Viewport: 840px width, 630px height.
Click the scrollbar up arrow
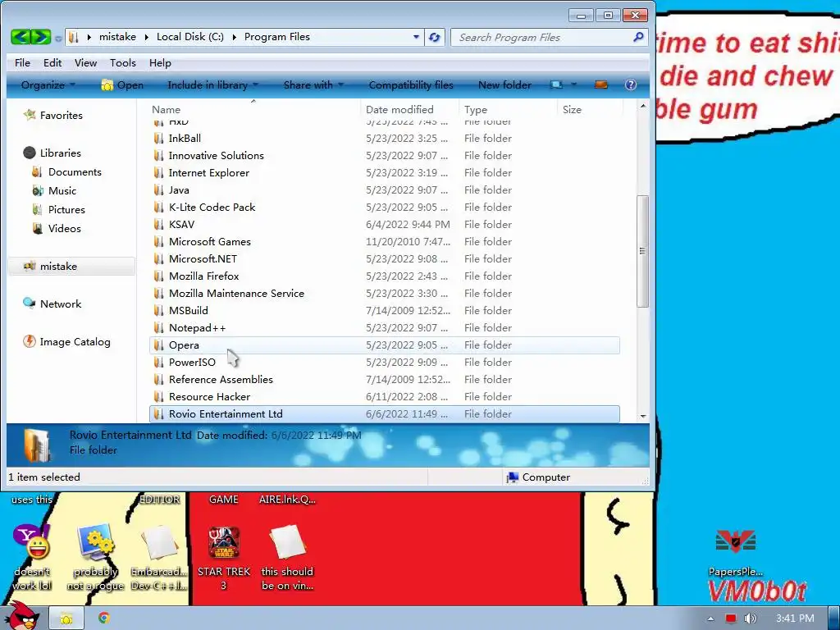coord(642,106)
